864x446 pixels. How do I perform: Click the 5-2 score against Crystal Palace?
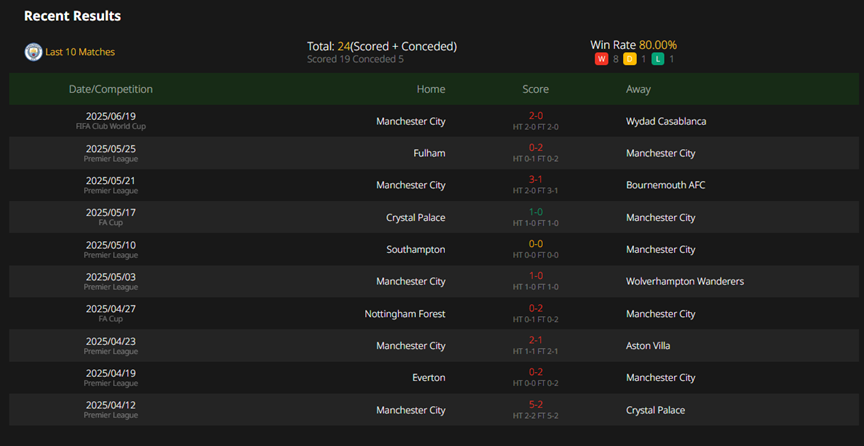(x=536, y=405)
